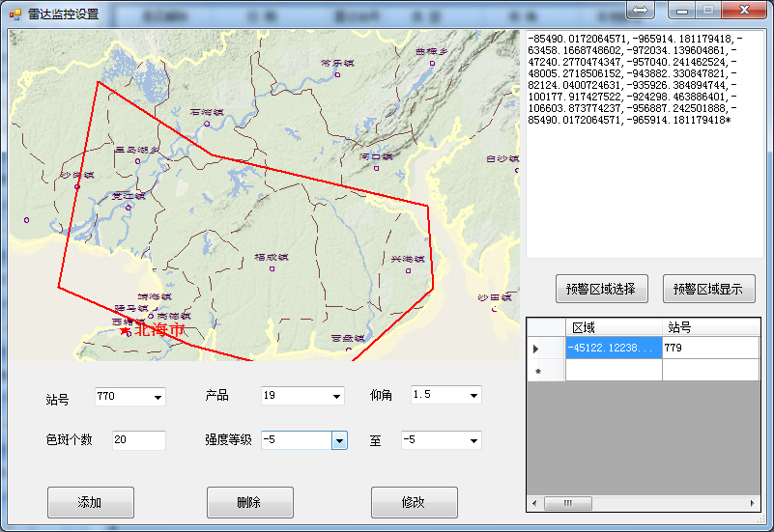This screenshot has height=532, width=774.
Task: Select the current-row arrow in the grid
Action: coord(537,349)
